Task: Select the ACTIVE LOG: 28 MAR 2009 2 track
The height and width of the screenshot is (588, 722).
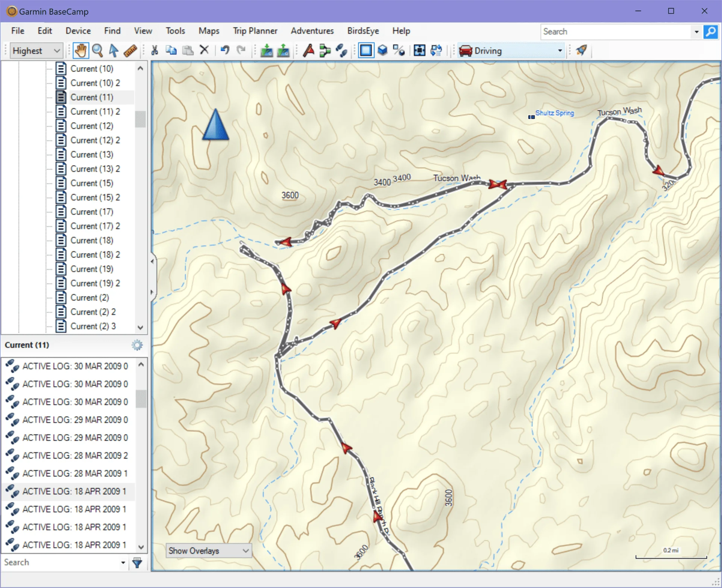Action: pyautogui.click(x=68, y=456)
